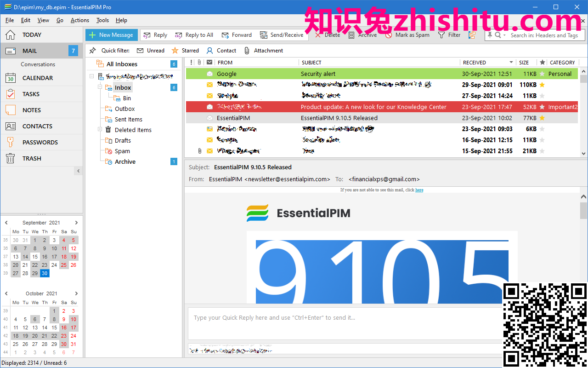Collapse the mail account tree node
Screen dimensions: 588x368
(x=91, y=76)
